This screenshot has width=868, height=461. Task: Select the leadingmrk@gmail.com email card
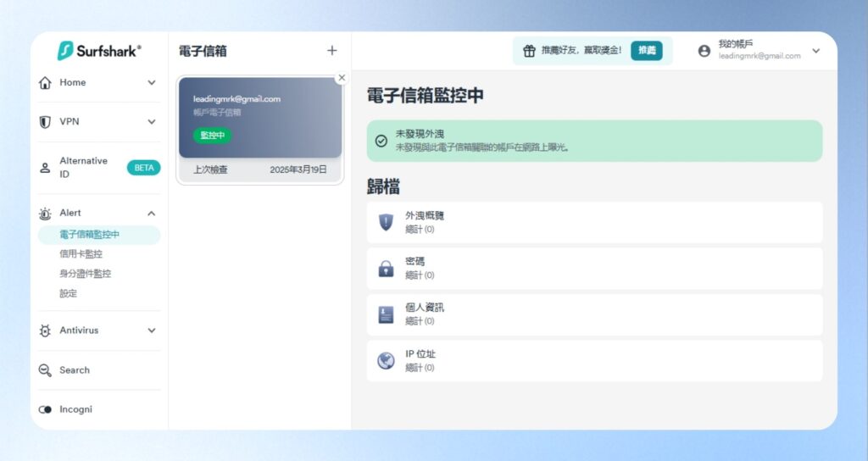pos(260,130)
